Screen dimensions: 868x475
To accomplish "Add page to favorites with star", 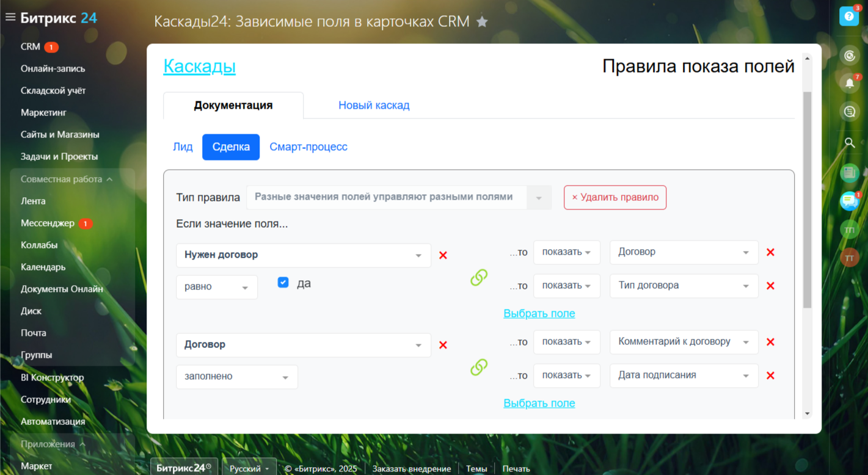I will pos(482,22).
